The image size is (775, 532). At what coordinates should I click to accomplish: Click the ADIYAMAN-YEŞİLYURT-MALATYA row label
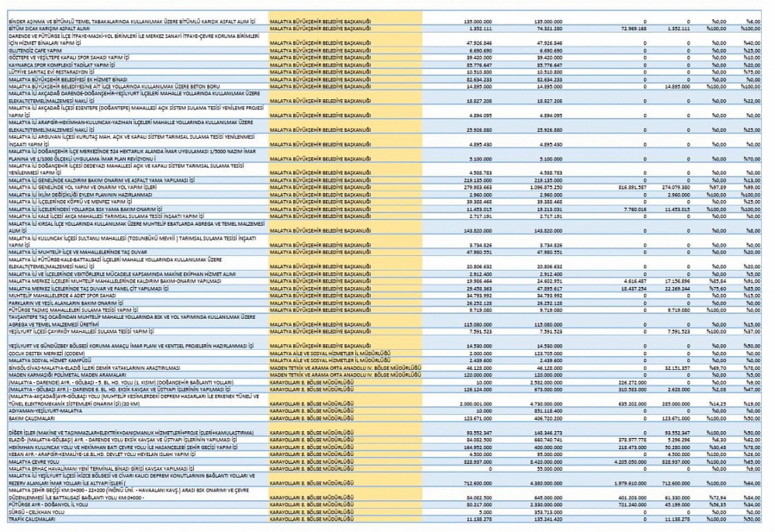pyautogui.click(x=45, y=411)
